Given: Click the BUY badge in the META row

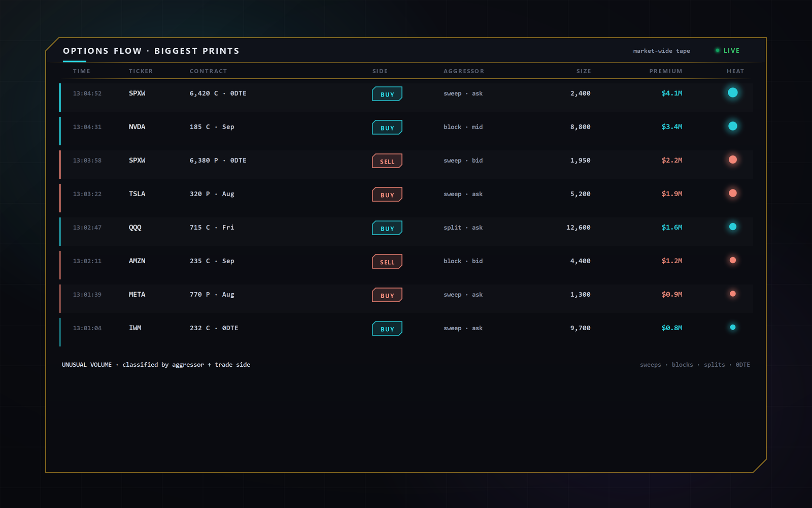Looking at the screenshot, I should 387,295.
